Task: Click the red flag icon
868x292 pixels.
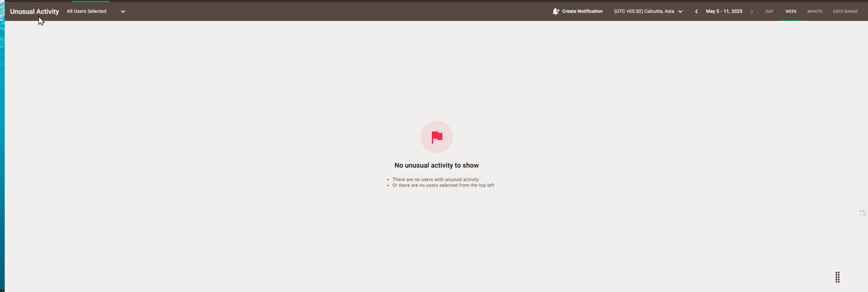Action: [x=437, y=137]
